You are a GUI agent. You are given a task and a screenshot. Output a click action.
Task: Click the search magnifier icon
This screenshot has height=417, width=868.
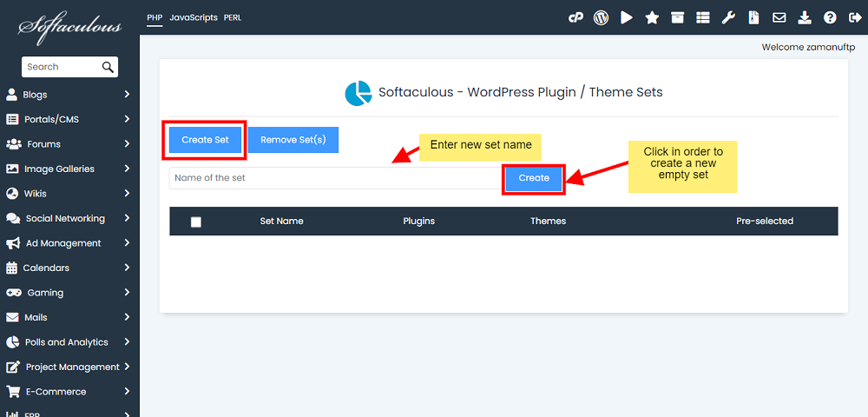pyautogui.click(x=108, y=67)
